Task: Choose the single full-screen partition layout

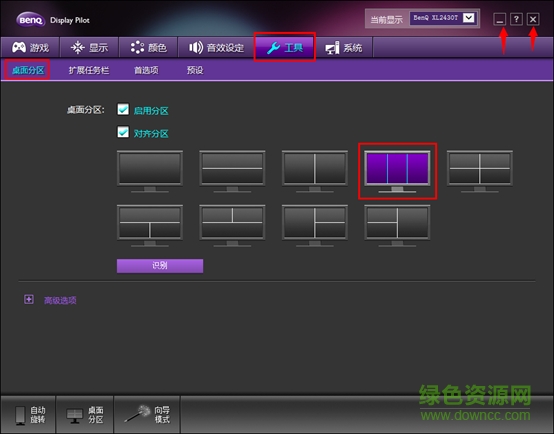Action: coord(150,171)
